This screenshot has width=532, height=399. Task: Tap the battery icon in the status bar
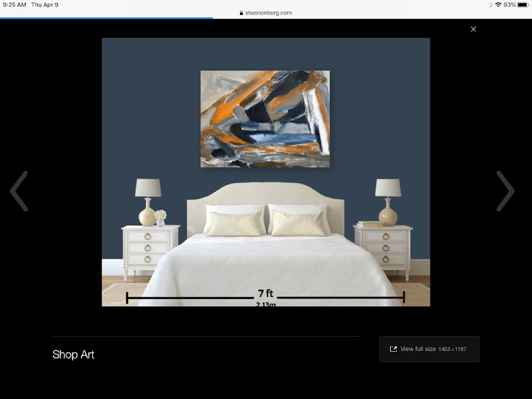click(x=523, y=5)
